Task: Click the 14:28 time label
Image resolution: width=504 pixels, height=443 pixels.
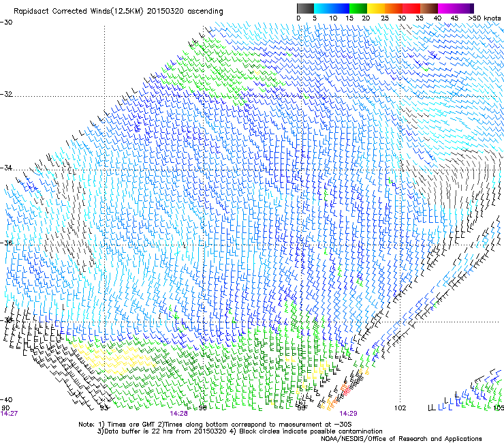Action: pyautogui.click(x=178, y=414)
